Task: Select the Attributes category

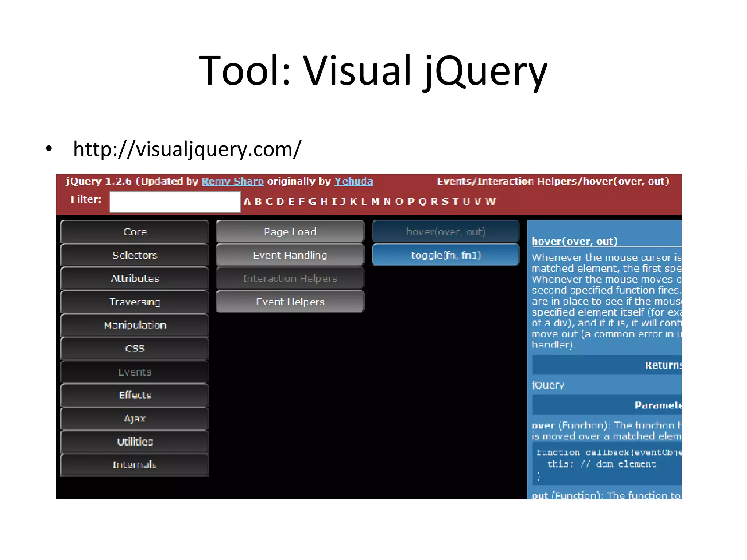Action: (135, 279)
